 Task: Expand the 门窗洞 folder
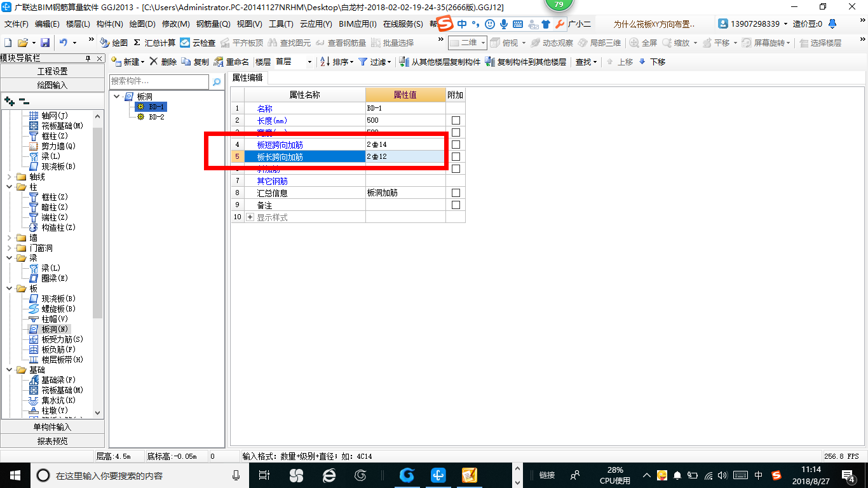coord(10,248)
